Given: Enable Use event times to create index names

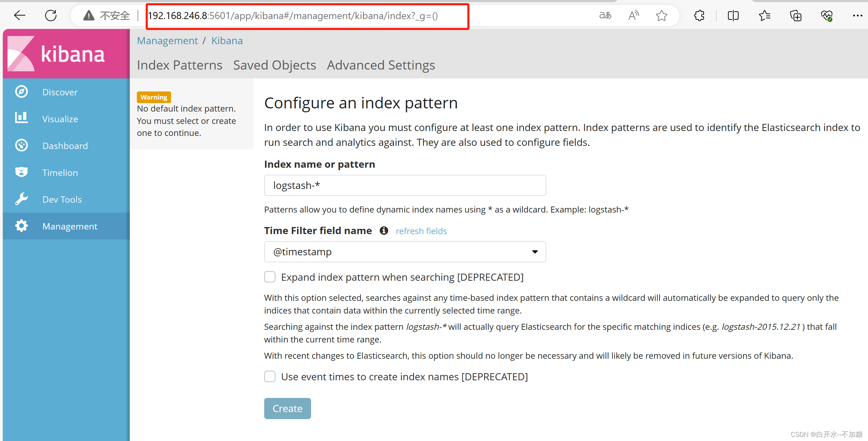Looking at the screenshot, I should tap(270, 376).
